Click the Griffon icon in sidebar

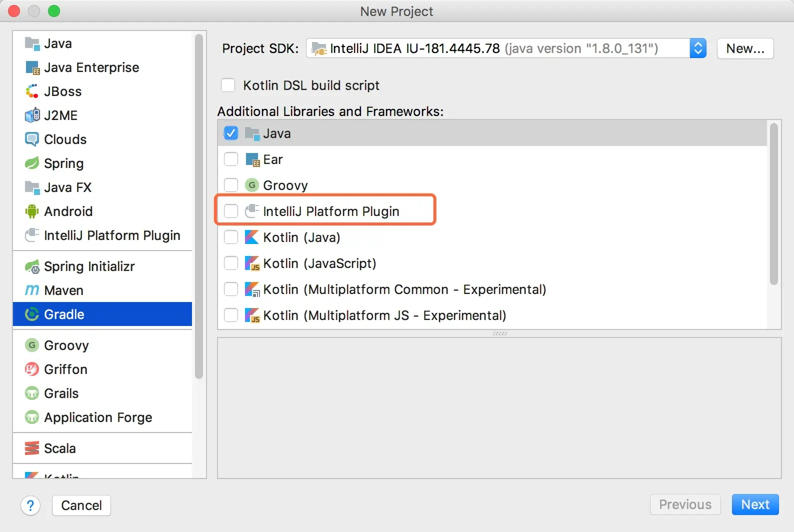[32, 369]
